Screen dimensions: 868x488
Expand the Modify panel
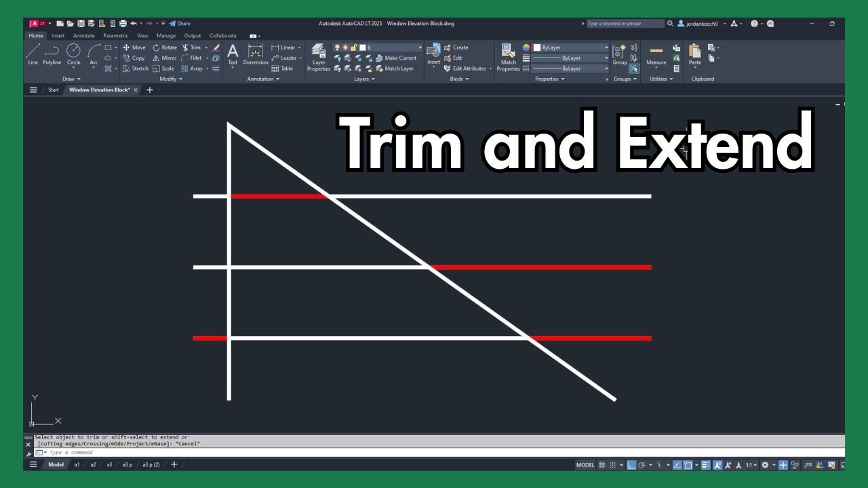tap(172, 79)
